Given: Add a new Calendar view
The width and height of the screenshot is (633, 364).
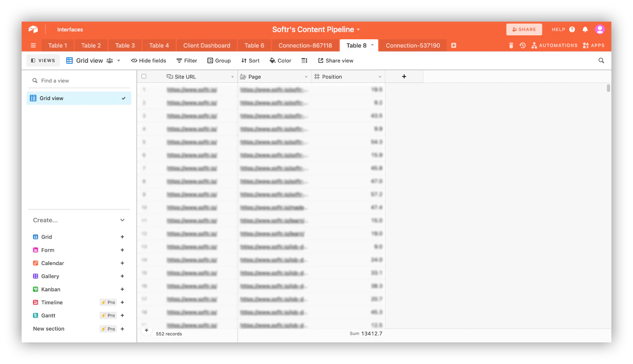Looking at the screenshot, I should [x=122, y=263].
